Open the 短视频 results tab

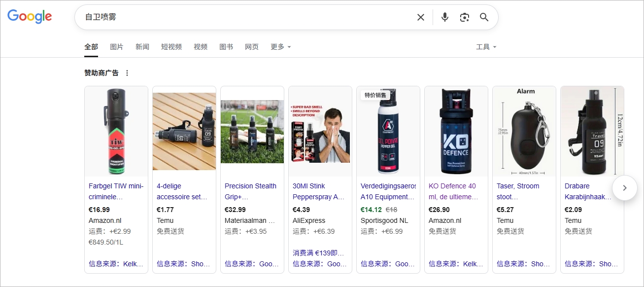(x=171, y=47)
